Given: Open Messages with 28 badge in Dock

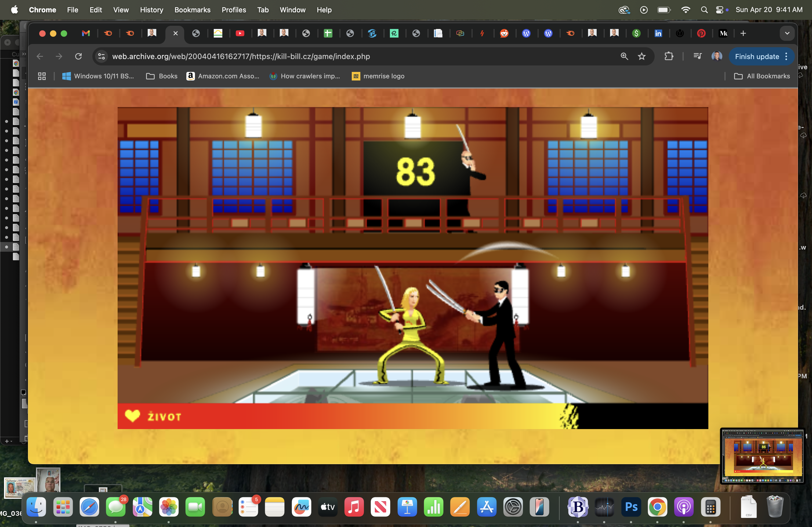Looking at the screenshot, I should coord(116,507).
